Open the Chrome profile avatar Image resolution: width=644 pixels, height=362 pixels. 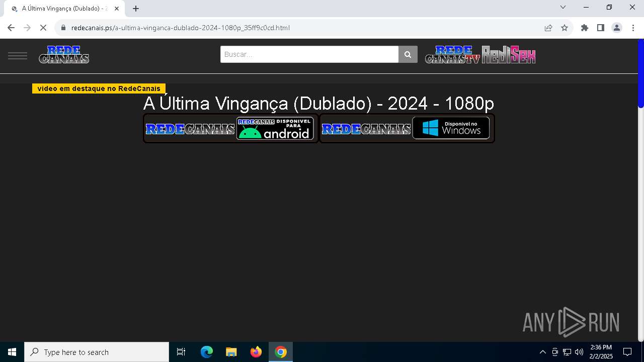click(x=617, y=28)
